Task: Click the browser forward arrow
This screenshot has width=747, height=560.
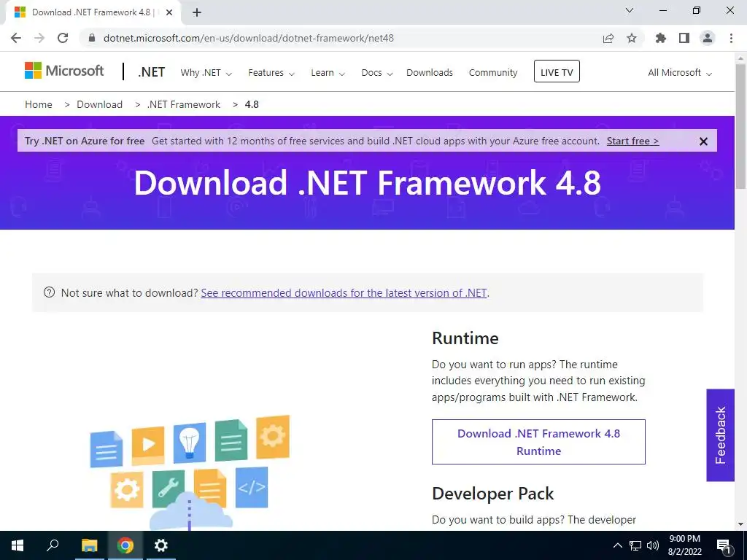Action: tap(39, 38)
